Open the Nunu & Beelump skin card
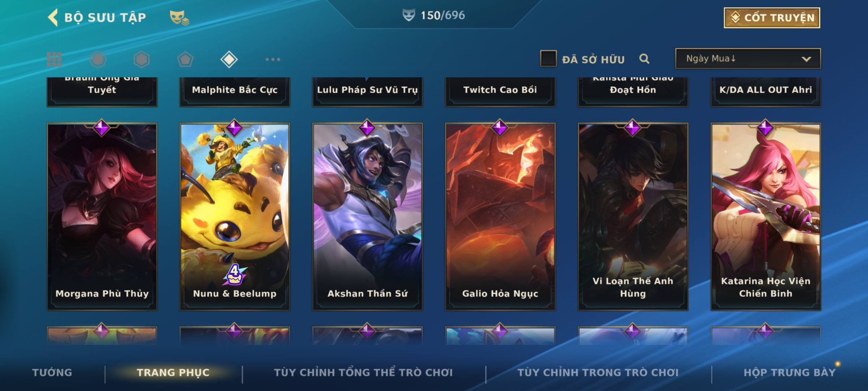 (x=235, y=216)
